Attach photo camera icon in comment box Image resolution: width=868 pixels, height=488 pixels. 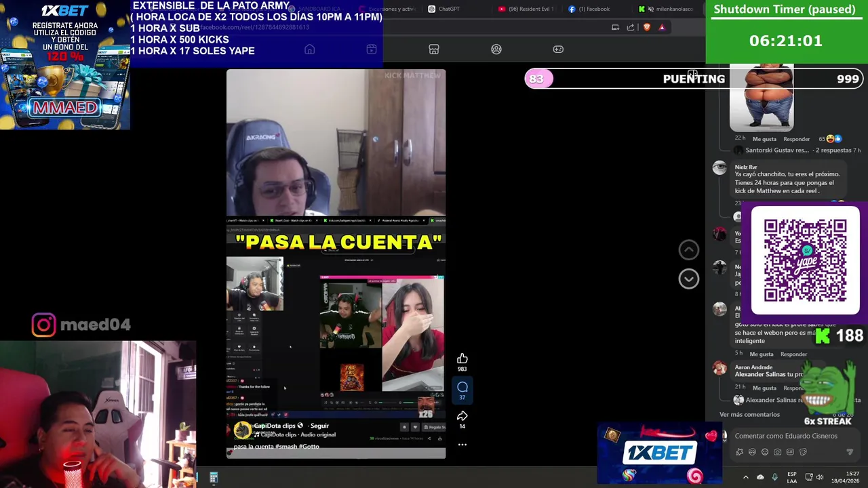(x=778, y=452)
